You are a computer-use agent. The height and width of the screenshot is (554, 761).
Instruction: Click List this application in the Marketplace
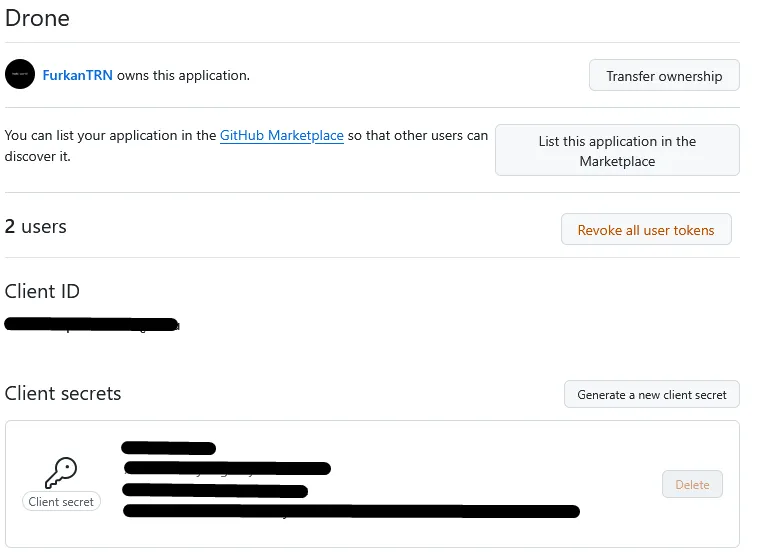click(x=617, y=151)
